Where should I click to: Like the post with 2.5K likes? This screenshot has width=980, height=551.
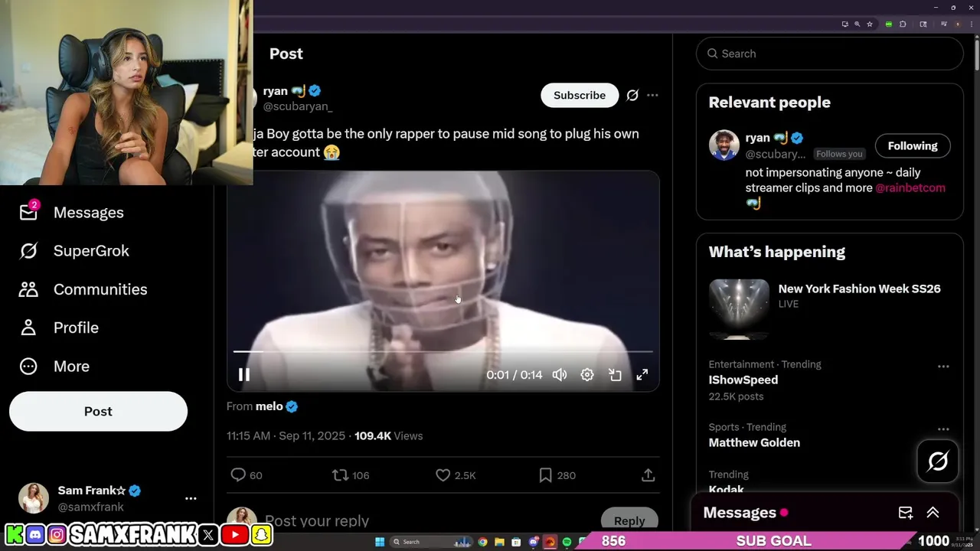tap(456, 475)
